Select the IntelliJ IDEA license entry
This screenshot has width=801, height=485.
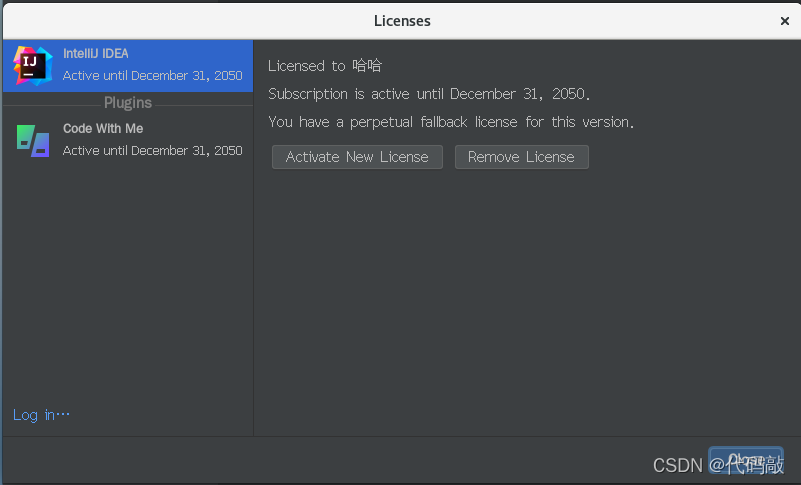128,66
